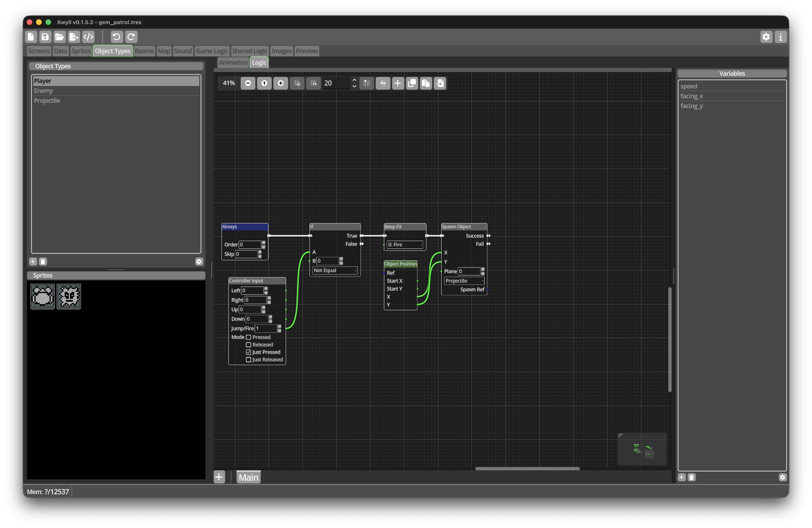Open the 0: Fire sound dropdown
812x528 pixels.
click(x=405, y=245)
